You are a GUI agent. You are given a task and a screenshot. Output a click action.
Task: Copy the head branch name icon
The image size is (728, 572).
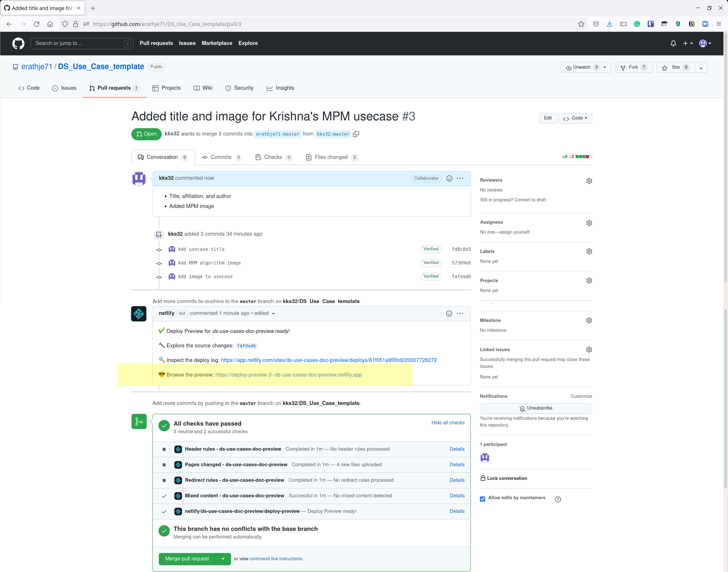pyautogui.click(x=356, y=134)
